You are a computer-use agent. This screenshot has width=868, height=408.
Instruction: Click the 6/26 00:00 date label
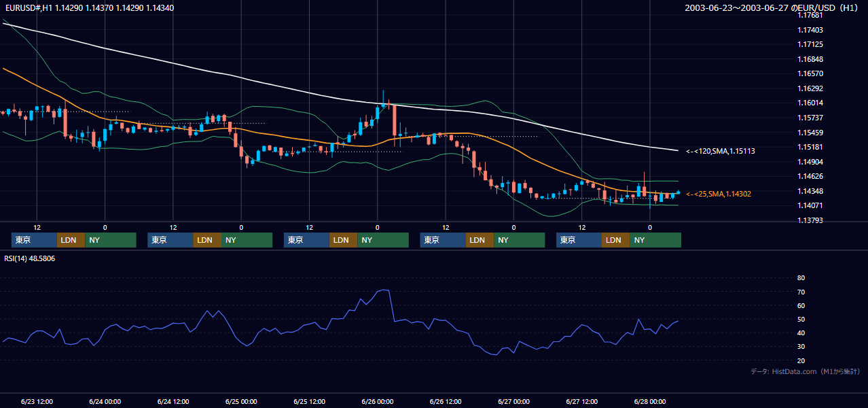(377, 401)
